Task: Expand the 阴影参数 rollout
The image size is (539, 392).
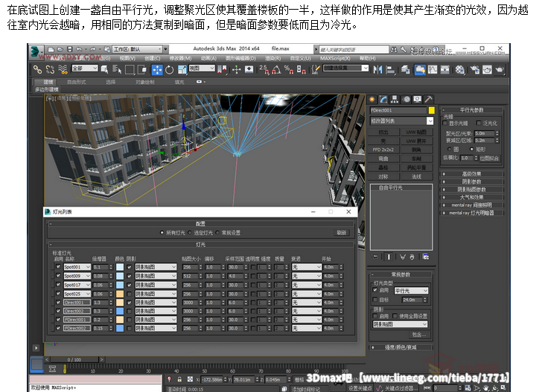Action: pos(472,181)
